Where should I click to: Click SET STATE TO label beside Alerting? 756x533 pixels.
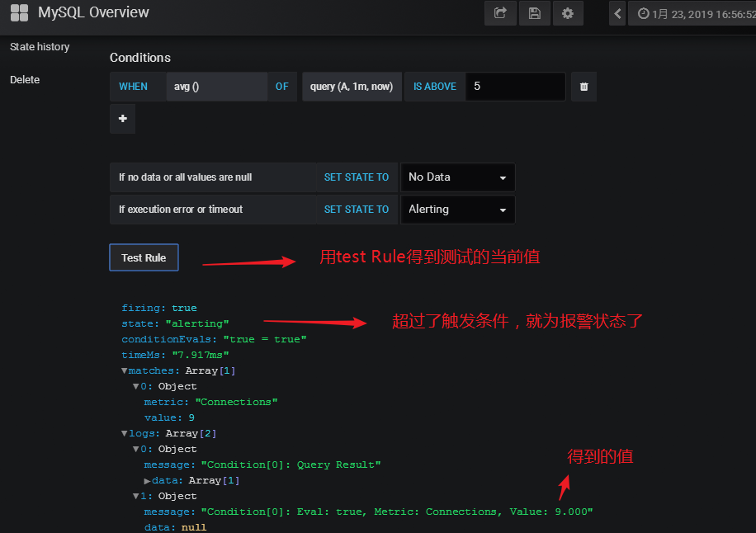[x=357, y=210]
